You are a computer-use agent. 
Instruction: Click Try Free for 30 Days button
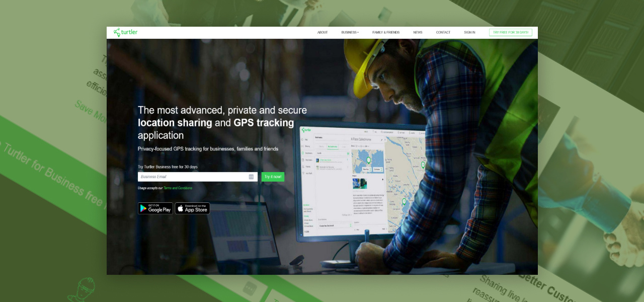[x=511, y=32]
